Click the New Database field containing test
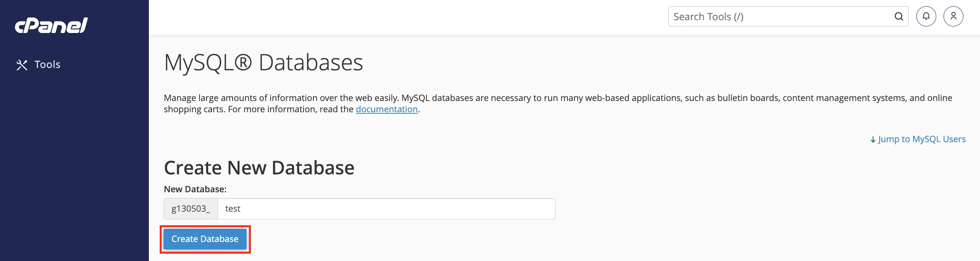The image size is (980, 261). 386,209
